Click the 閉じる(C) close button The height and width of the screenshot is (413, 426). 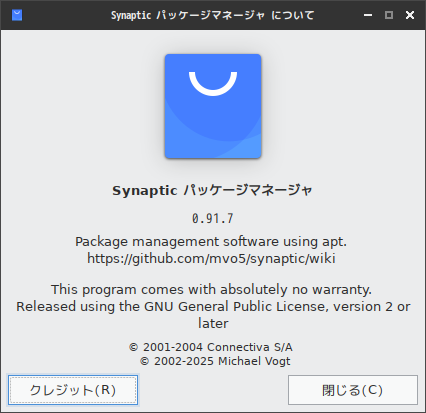click(353, 390)
